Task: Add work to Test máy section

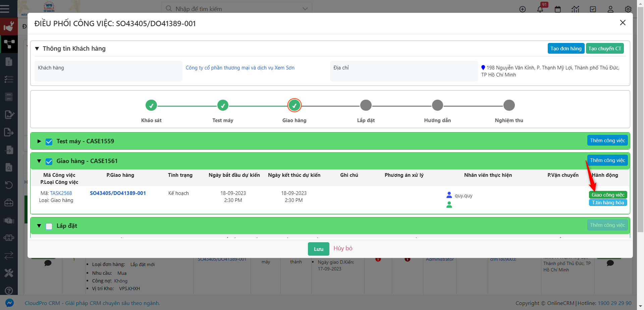Action: [607, 141]
